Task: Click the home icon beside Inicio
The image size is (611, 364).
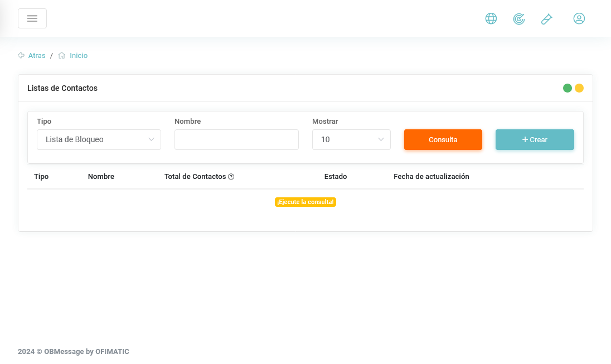Action: pyautogui.click(x=62, y=56)
